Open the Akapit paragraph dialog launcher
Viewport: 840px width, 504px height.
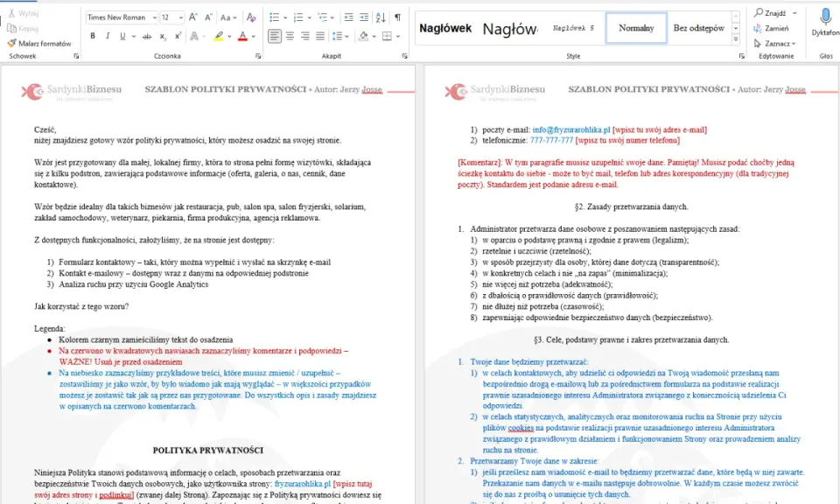404,56
